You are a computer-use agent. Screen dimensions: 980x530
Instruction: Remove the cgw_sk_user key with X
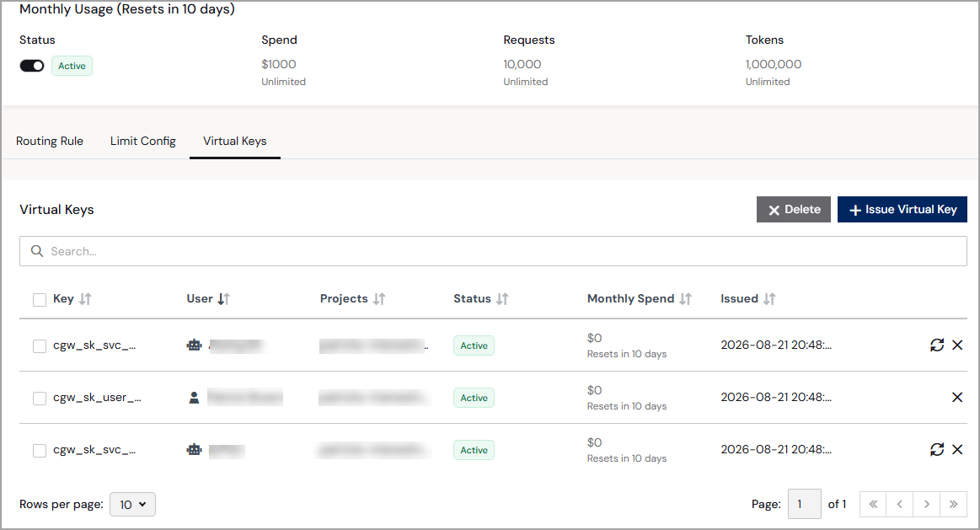point(957,398)
